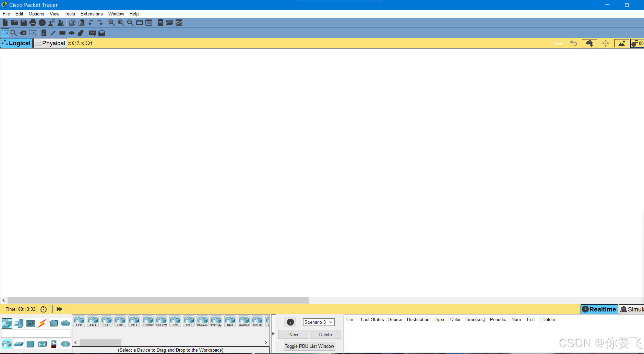
Task: Reset the workspace zoom level
Action: 121,23
